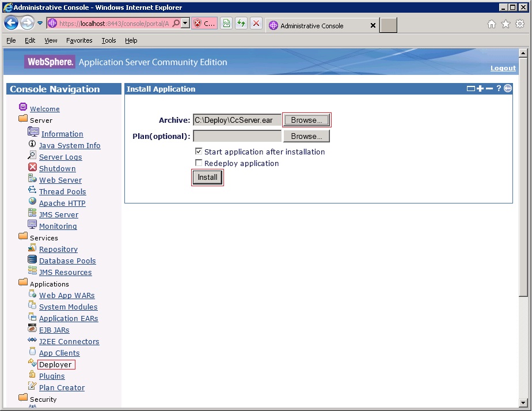Viewport: 532px width, 411px height.
Task: Click the JMS Resources icon
Action: point(32,270)
